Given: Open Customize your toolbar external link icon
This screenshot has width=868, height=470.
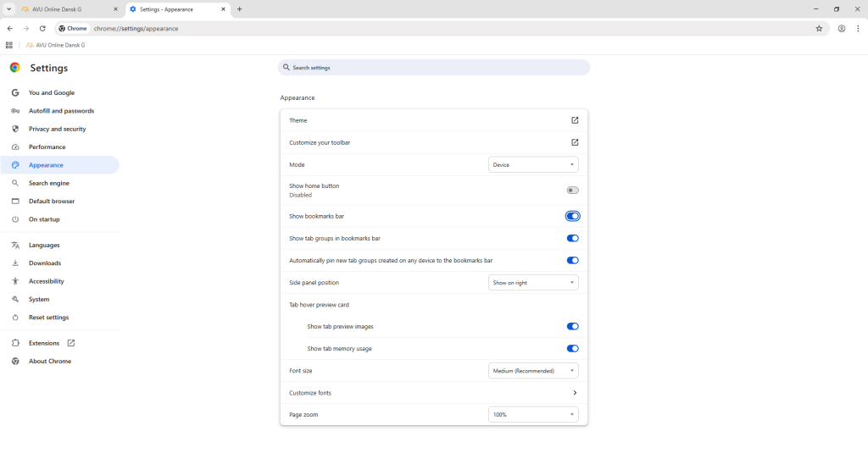Looking at the screenshot, I should [x=575, y=142].
